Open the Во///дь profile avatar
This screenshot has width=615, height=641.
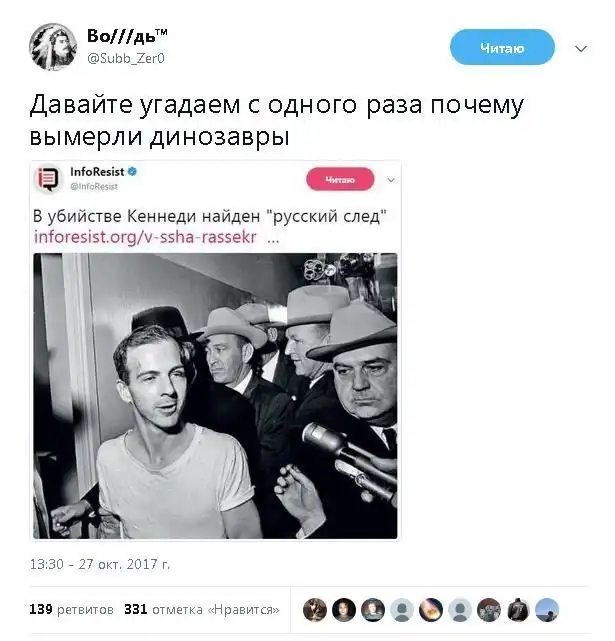(x=53, y=47)
